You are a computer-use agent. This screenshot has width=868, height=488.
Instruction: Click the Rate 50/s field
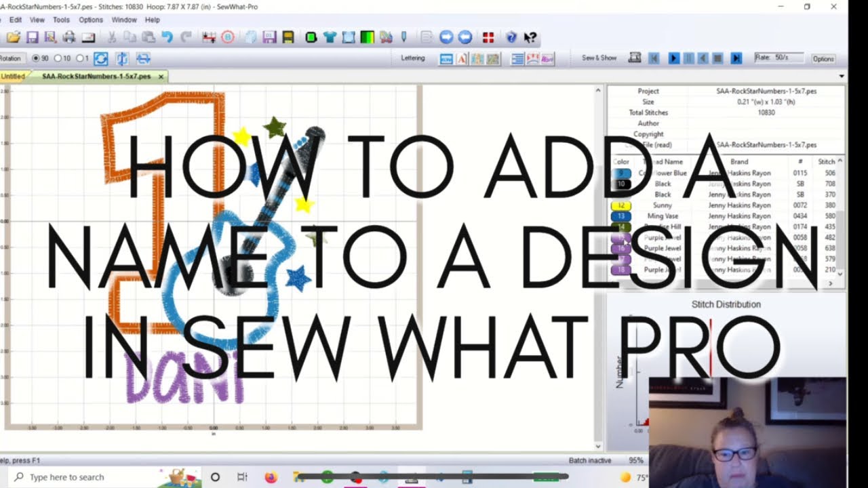779,58
